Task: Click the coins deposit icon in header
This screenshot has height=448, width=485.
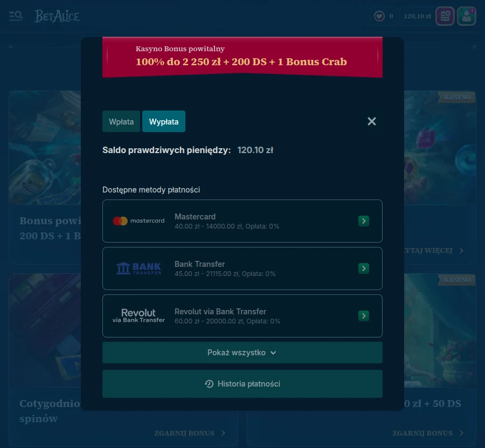Action: coord(444,16)
